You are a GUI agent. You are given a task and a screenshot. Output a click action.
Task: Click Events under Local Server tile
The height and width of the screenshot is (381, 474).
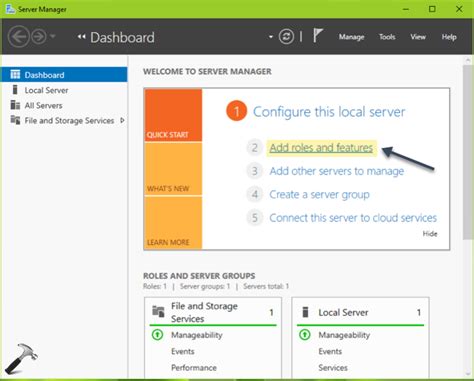(330, 351)
